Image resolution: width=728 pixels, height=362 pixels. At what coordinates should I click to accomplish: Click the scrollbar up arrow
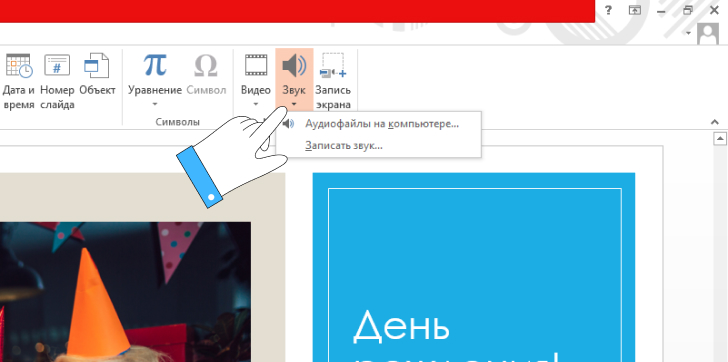coord(720,138)
